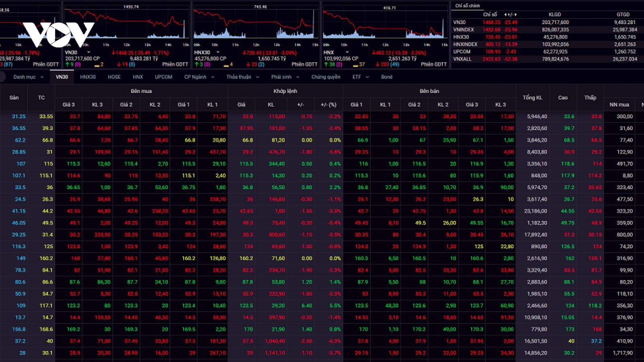
Task: Sort by the Sàn column header
Action: 14,98
